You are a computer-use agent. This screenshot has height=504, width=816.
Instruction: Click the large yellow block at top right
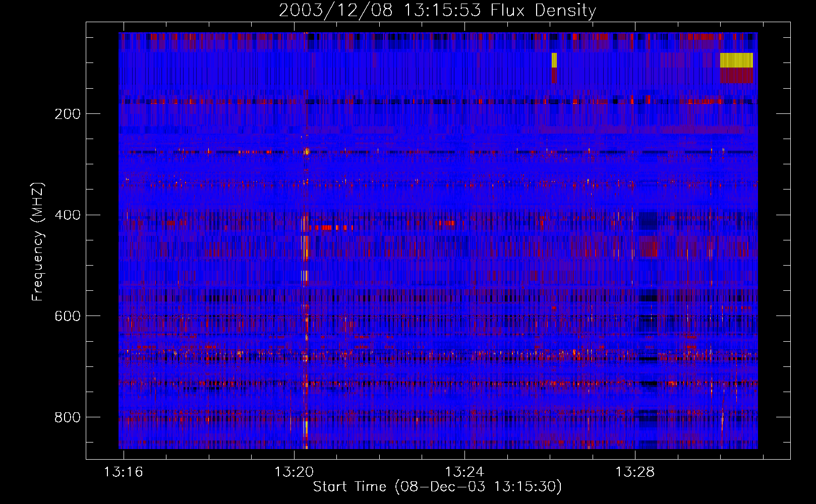736,60
